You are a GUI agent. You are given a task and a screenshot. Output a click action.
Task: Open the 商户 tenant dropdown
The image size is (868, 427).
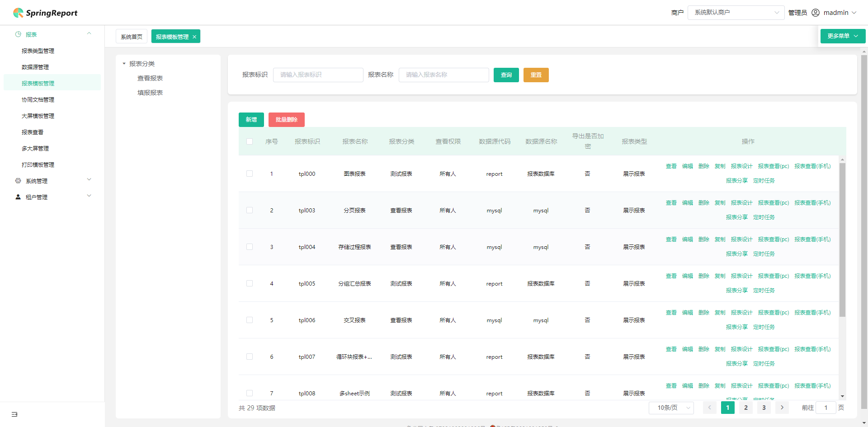[x=736, y=13]
